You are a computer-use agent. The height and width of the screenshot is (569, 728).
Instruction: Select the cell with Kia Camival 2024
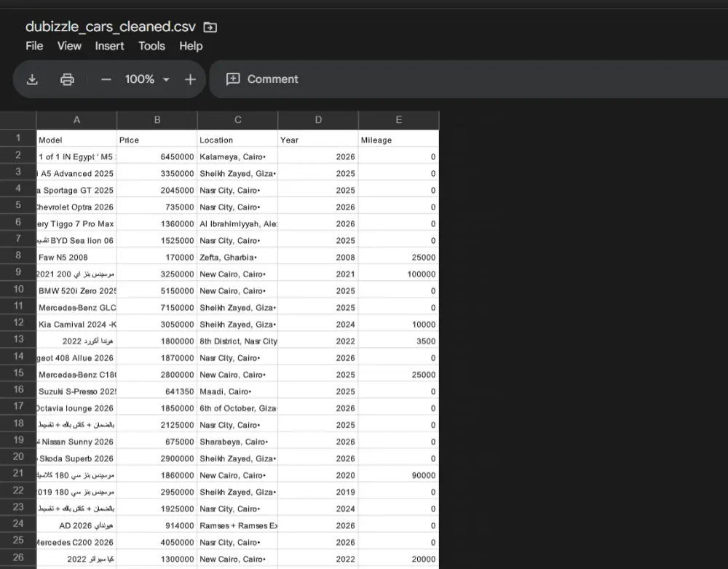[76, 324]
